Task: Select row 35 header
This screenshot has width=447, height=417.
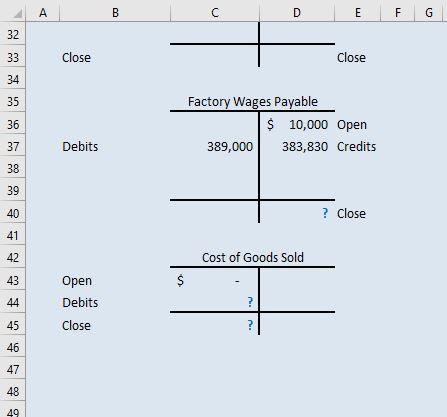Action: [13, 101]
